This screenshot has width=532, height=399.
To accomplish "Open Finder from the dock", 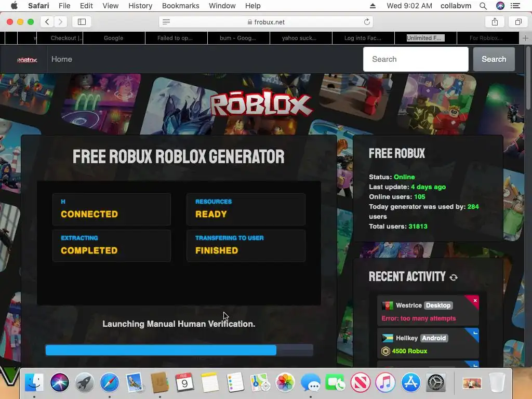I will point(34,382).
